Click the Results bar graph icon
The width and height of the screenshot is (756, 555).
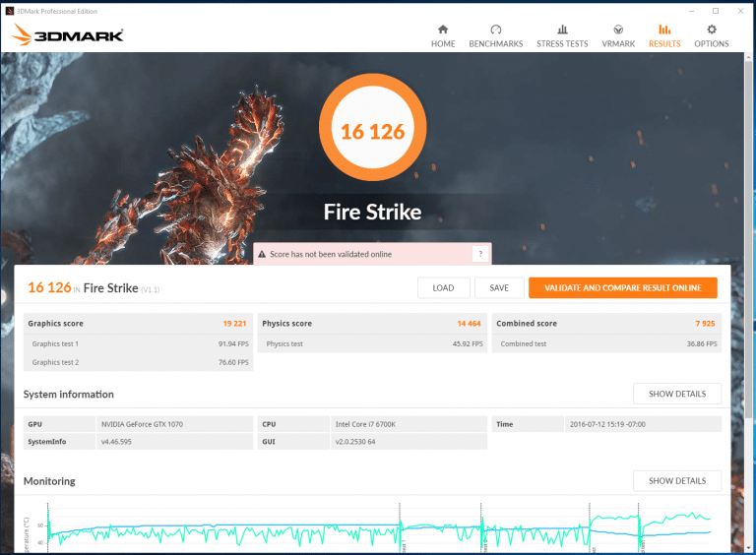pos(664,30)
